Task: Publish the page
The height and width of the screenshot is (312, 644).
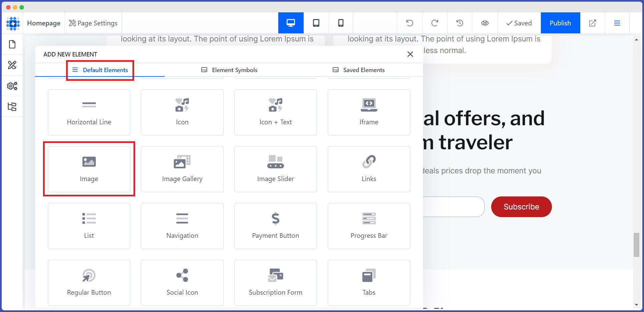Action: coord(560,23)
